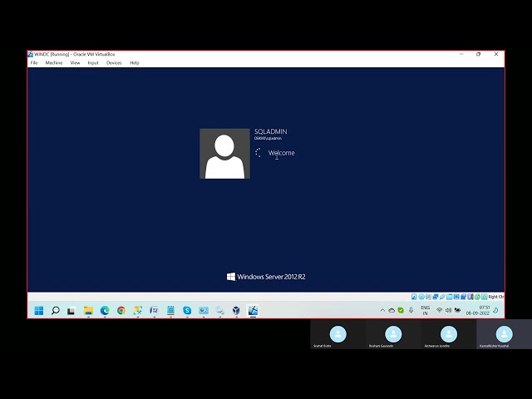The height and width of the screenshot is (399, 532).
Task: Open the View menu
Action: pyautogui.click(x=75, y=63)
